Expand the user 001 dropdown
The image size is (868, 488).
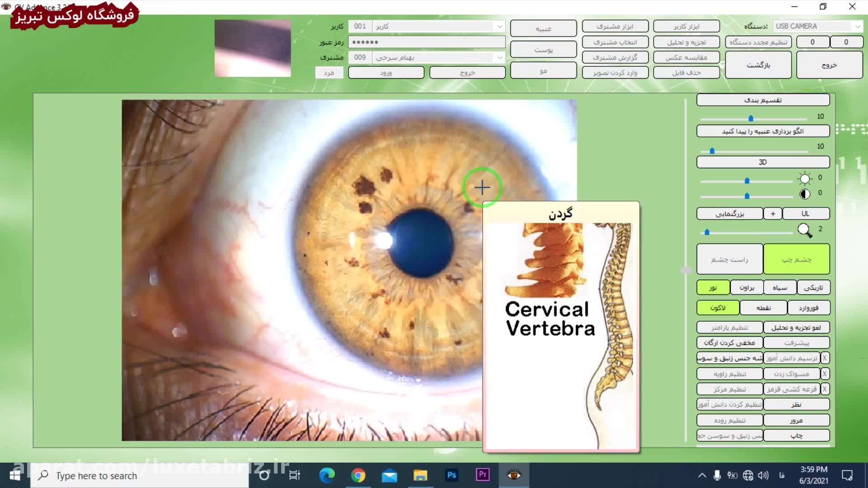point(499,26)
